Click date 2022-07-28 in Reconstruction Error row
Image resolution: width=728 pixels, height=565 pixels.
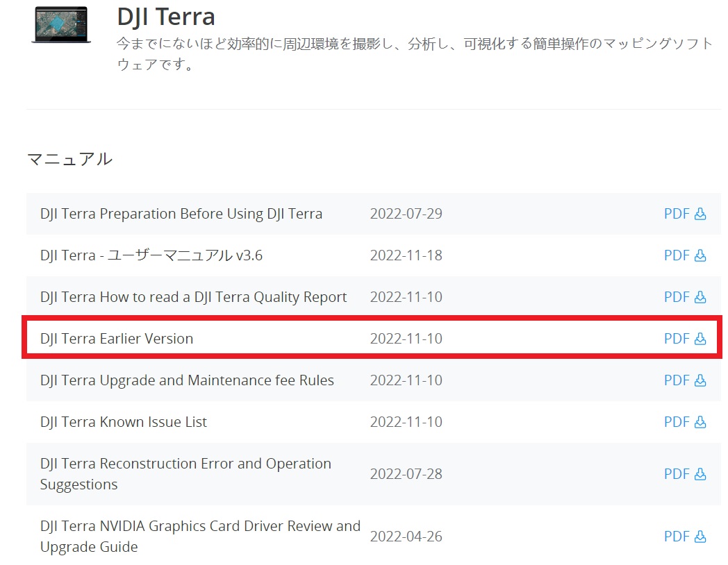click(406, 474)
